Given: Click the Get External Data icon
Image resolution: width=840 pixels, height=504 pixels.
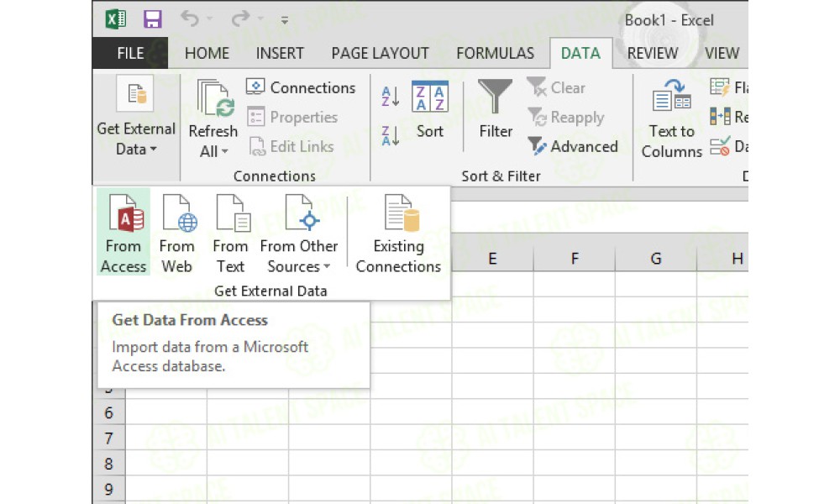Looking at the screenshot, I should click(135, 94).
